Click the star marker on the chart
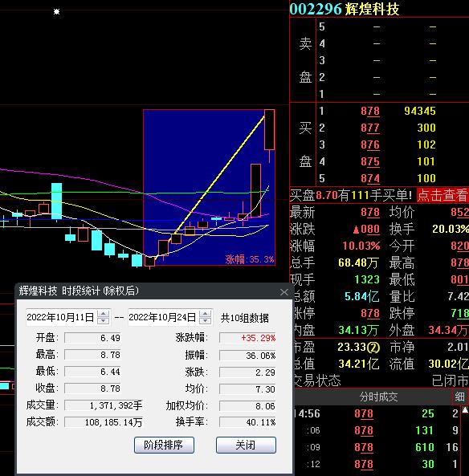 pyautogui.click(x=56, y=12)
